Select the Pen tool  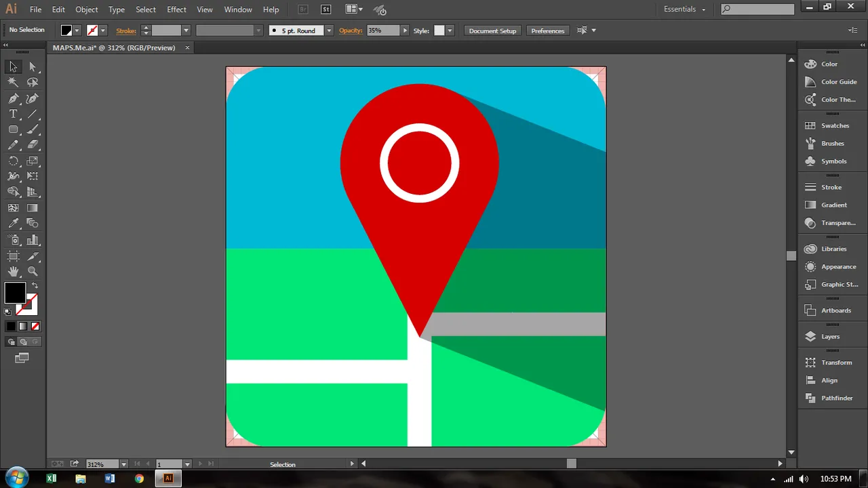13,98
